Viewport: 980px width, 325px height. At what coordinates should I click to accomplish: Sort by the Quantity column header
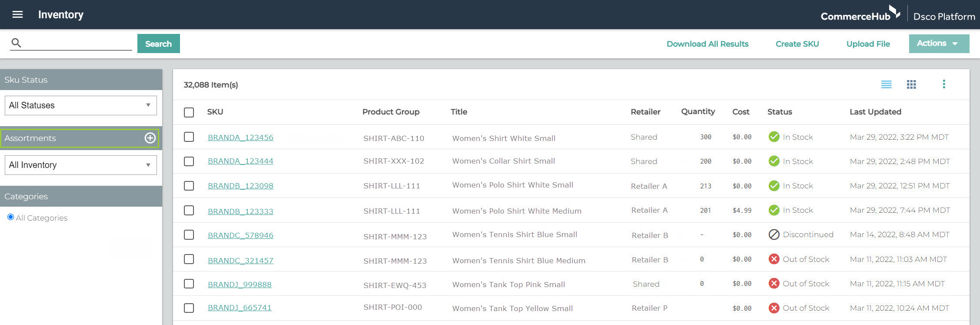pos(698,111)
